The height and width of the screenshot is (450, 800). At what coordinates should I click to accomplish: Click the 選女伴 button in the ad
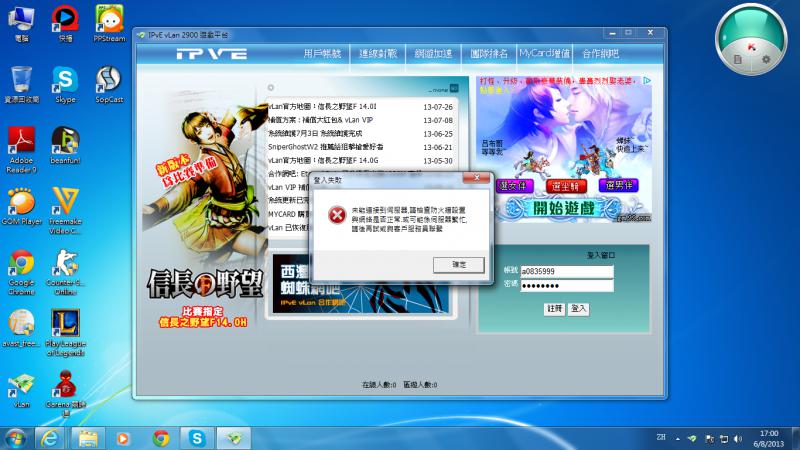click(514, 186)
